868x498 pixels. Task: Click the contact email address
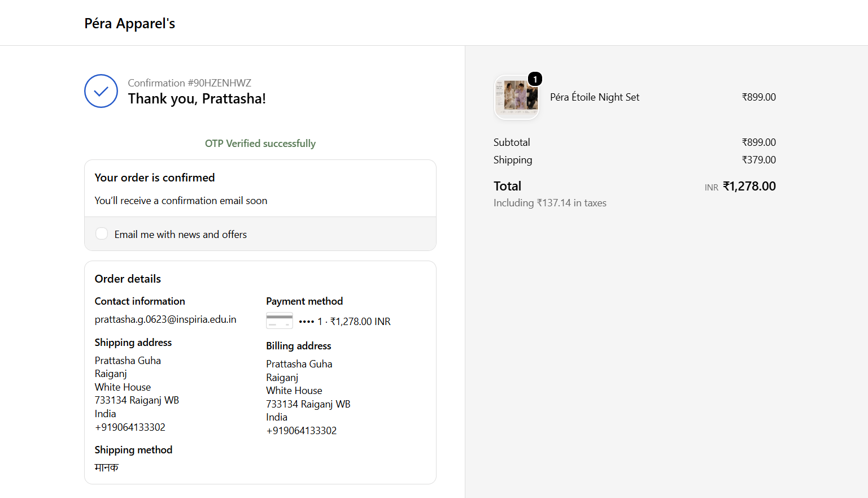point(165,319)
